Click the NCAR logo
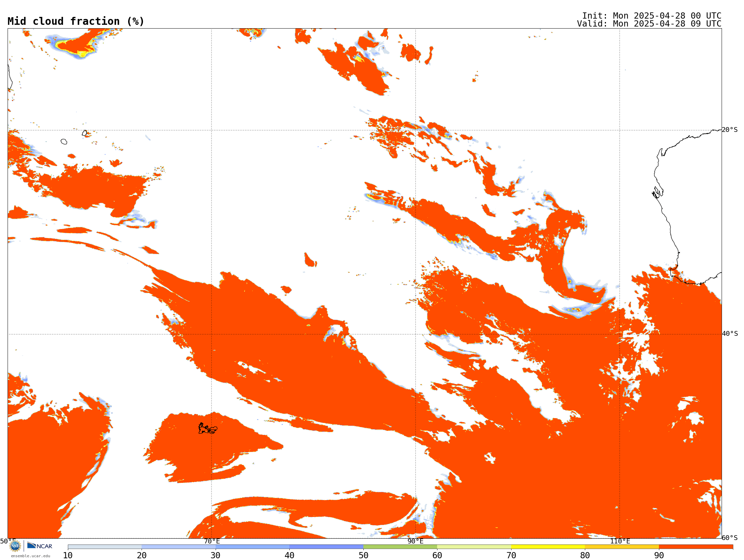 coord(40,546)
